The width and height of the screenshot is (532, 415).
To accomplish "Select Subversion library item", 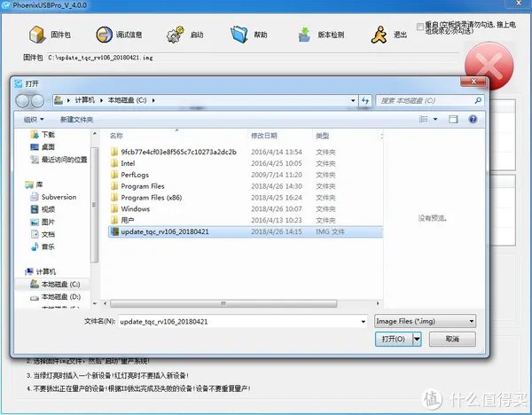I will [53, 197].
